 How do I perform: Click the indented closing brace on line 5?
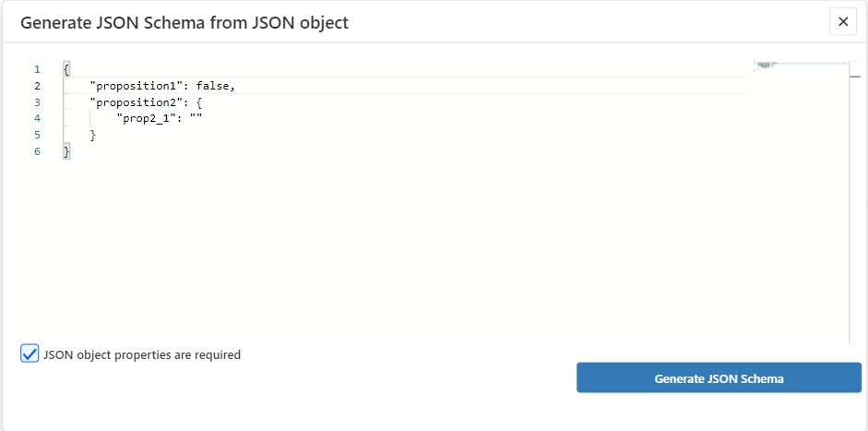point(92,135)
